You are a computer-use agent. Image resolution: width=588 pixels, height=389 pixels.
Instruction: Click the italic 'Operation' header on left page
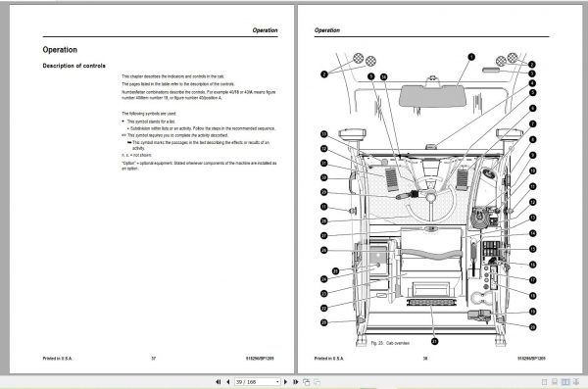tap(265, 30)
